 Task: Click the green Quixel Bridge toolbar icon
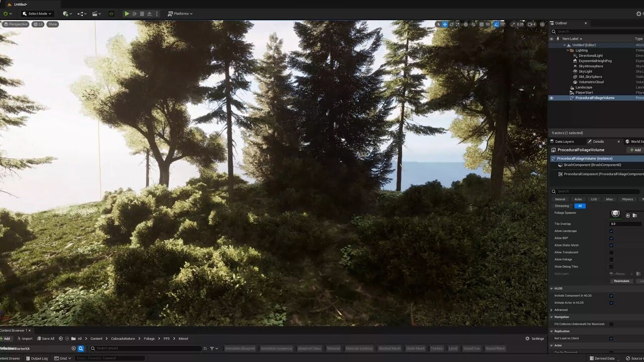[x=111, y=14]
